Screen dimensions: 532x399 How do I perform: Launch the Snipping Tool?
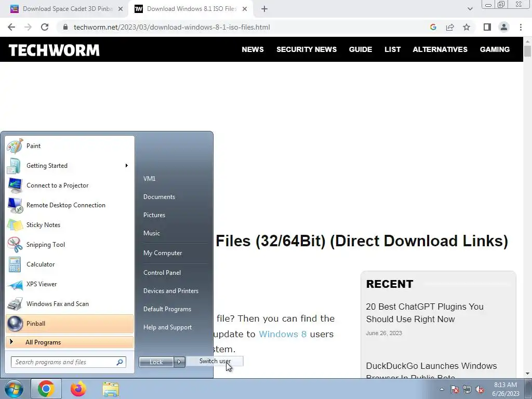coord(70,245)
